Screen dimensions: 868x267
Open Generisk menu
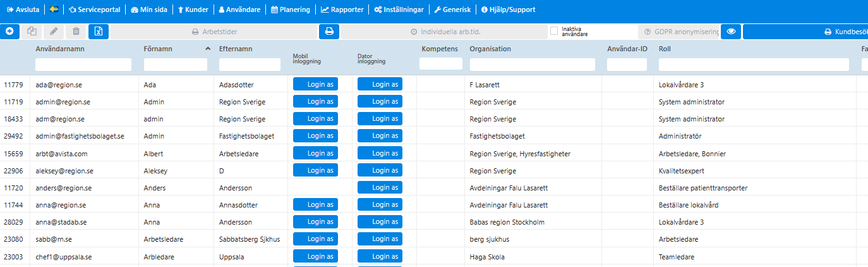[x=452, y=9]
